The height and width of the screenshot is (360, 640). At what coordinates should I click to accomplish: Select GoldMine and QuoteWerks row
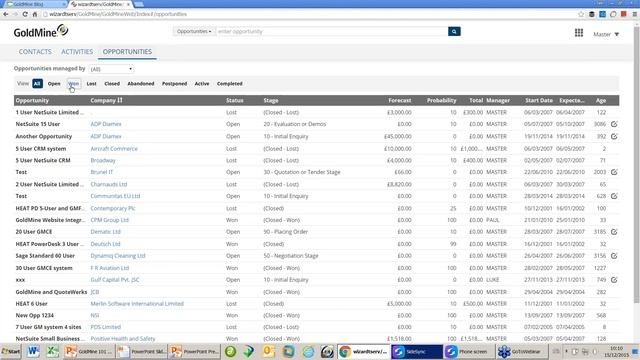[316, 292]
